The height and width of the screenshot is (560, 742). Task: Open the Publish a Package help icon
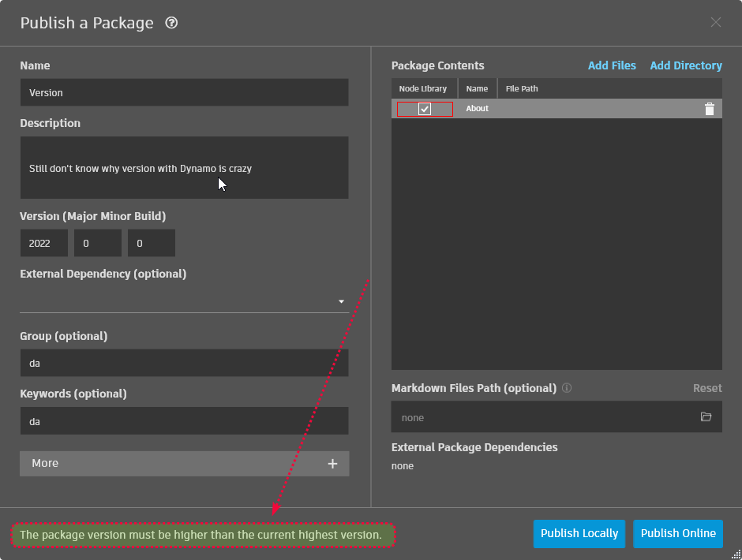coord(172,23)
